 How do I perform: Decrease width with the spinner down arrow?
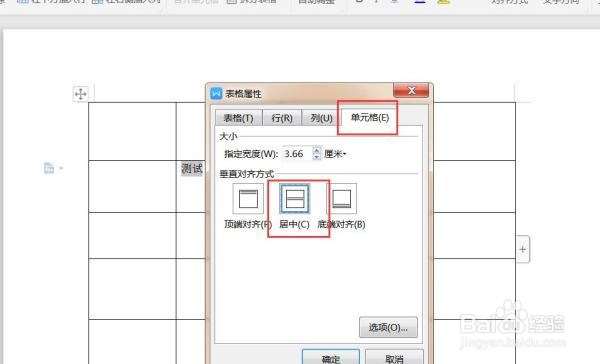pos(317,157)
